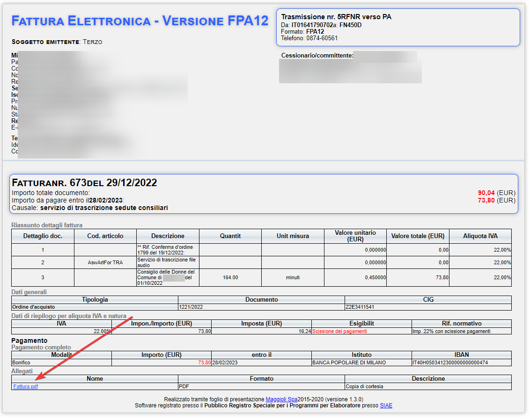530x420 pixels.
Task: Click the 73,80 amount to pay
Action: (x=486, y=200)
